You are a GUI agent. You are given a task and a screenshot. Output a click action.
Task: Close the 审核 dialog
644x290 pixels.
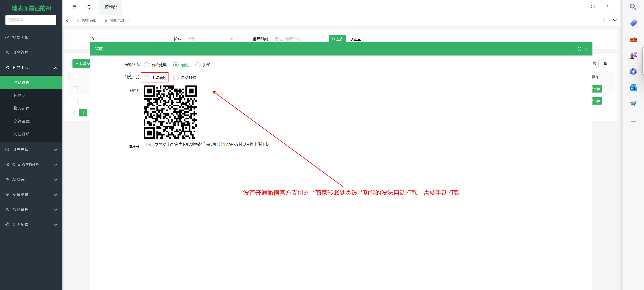tap(586, 49)
